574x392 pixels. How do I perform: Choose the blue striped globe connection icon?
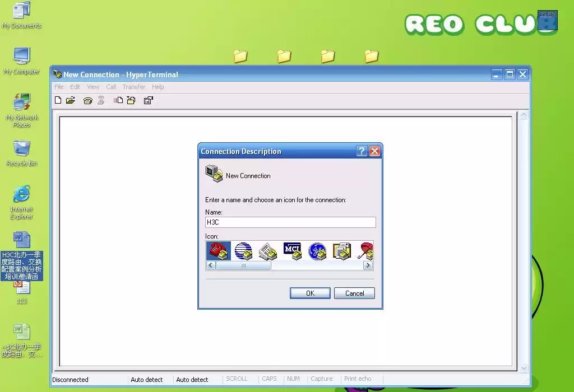[x=243, y=251]
